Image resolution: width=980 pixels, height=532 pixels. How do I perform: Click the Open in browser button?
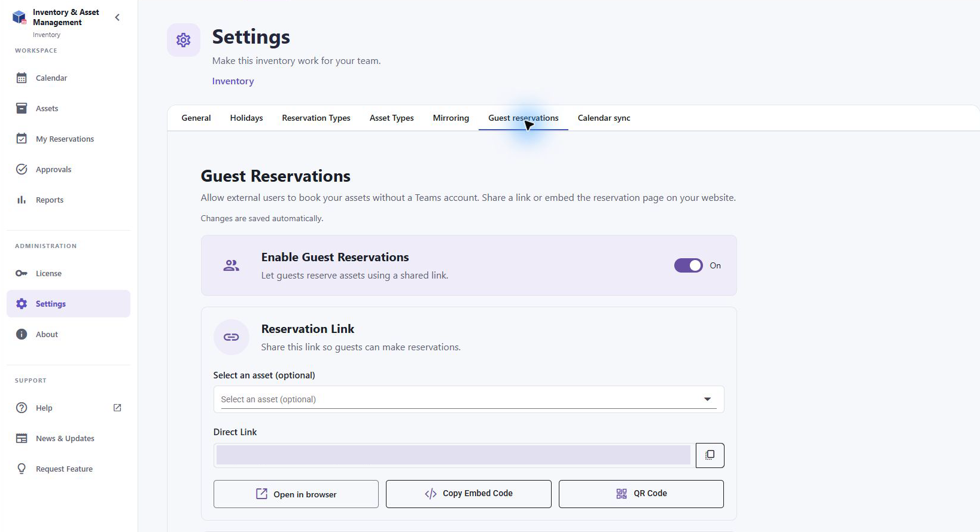[x=296, y=494]
